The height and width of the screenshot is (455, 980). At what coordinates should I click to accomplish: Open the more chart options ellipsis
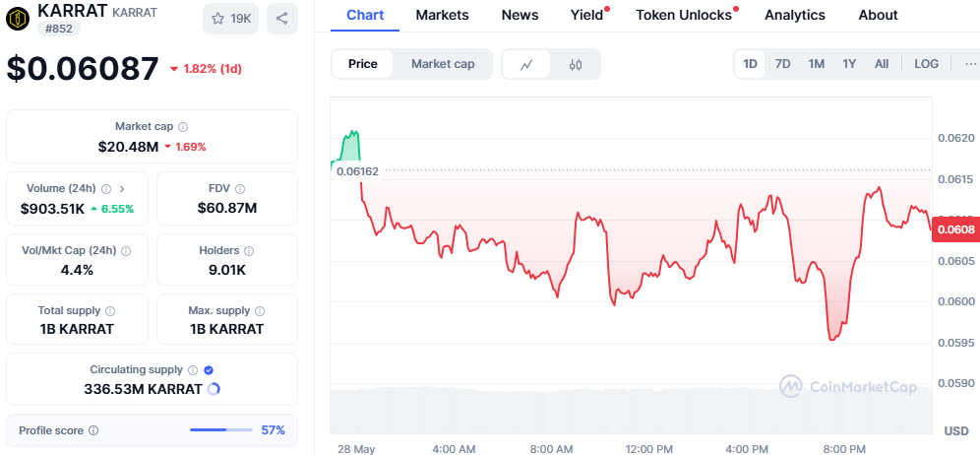(970, 64)
